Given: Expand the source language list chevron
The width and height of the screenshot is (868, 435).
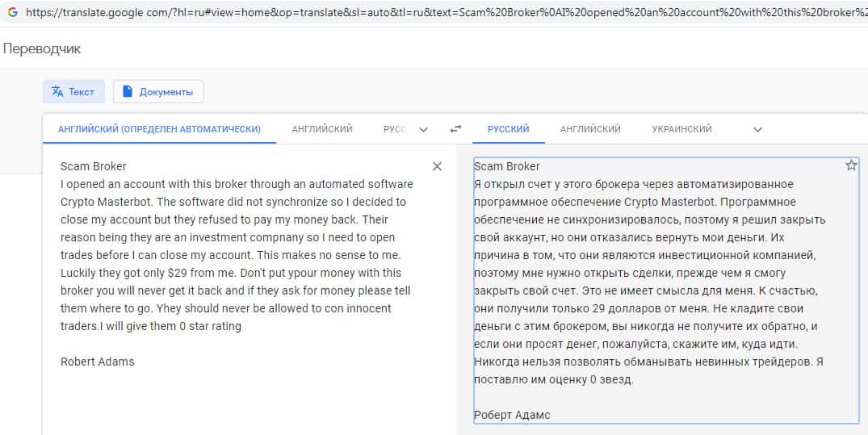Looking at the screenshot, I should pos(424,129).
